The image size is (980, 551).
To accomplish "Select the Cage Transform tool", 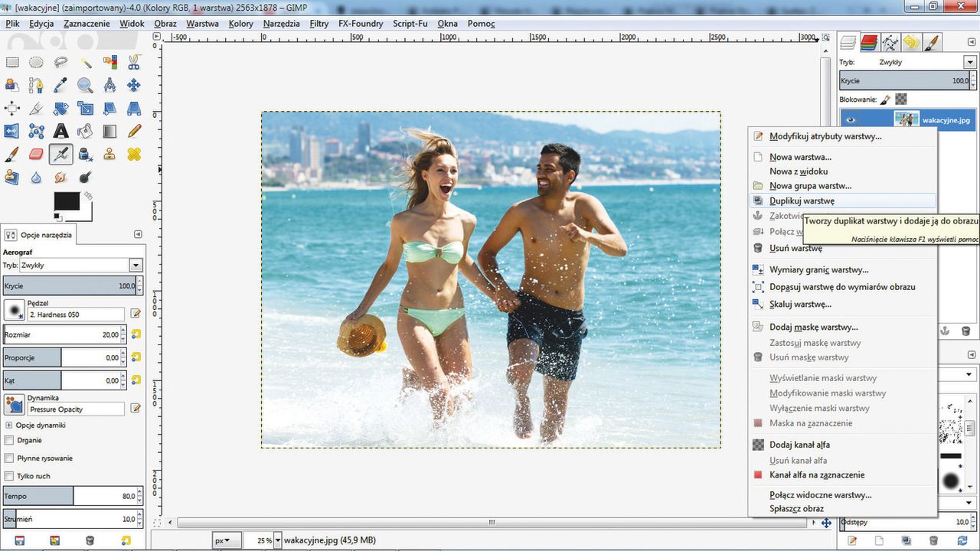I will 36,132.
